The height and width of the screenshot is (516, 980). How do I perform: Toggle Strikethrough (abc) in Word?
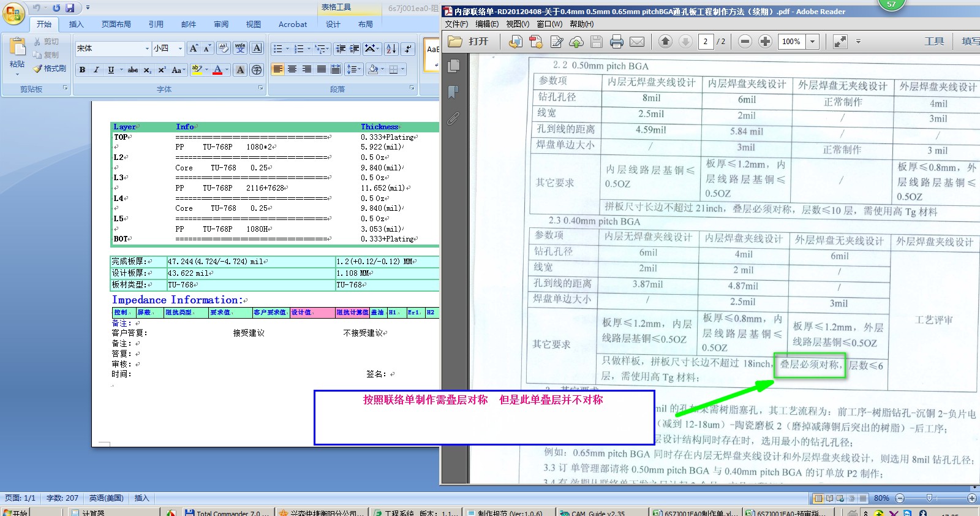133,70
